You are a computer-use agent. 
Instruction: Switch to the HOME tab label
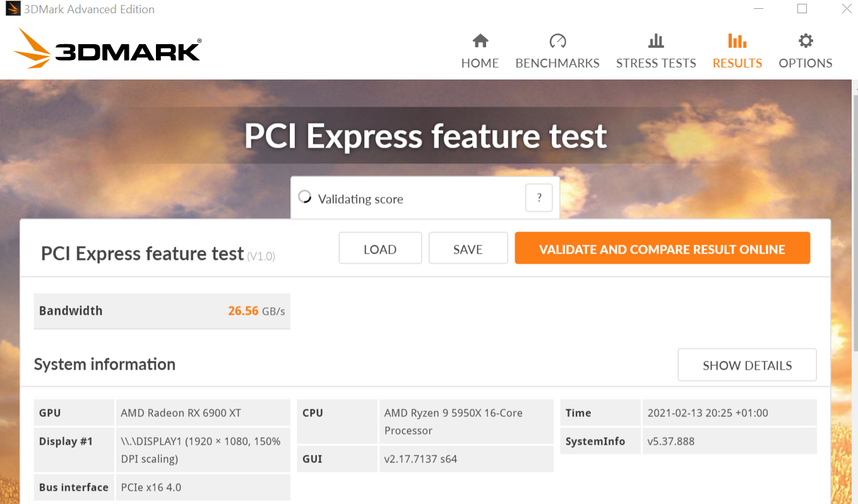[x=480, y=63]
